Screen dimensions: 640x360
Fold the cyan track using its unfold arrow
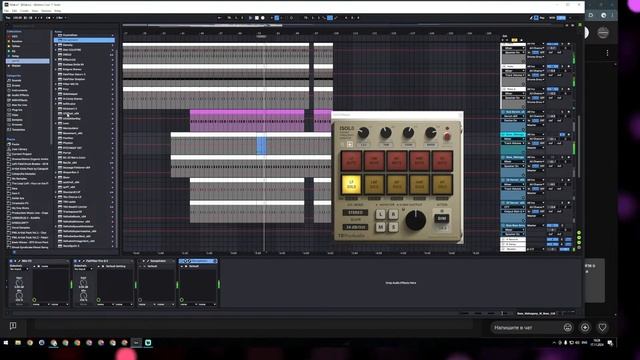tap(503, 134)
